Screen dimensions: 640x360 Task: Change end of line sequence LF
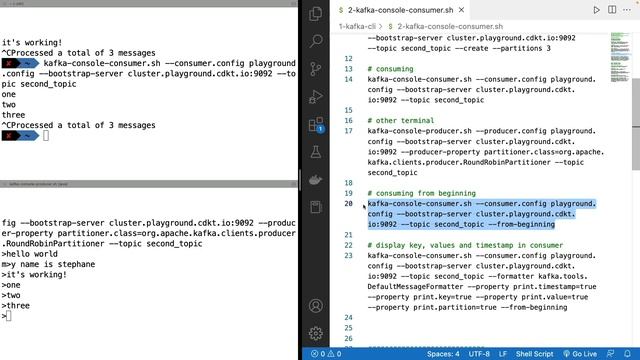502,354
